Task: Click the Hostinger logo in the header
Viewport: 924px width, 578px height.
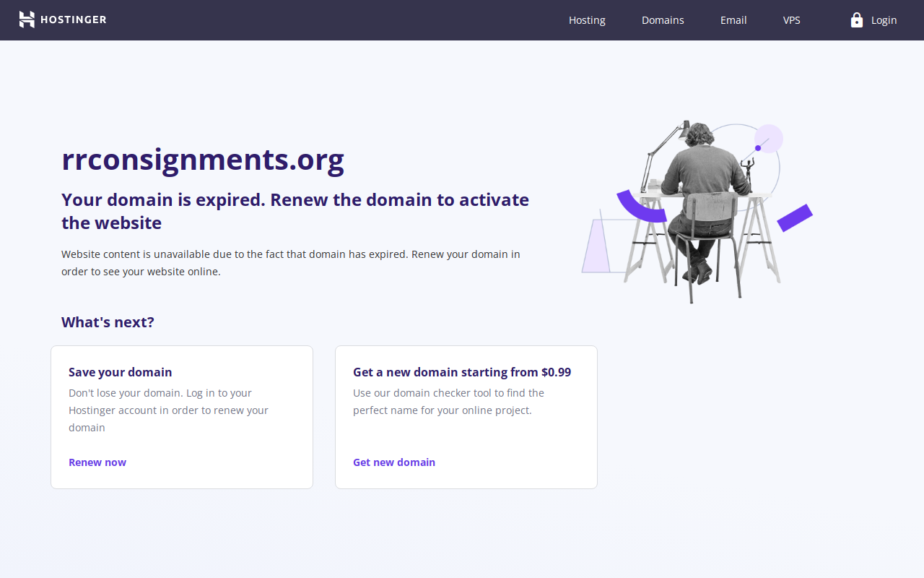Action: [63, 20]
